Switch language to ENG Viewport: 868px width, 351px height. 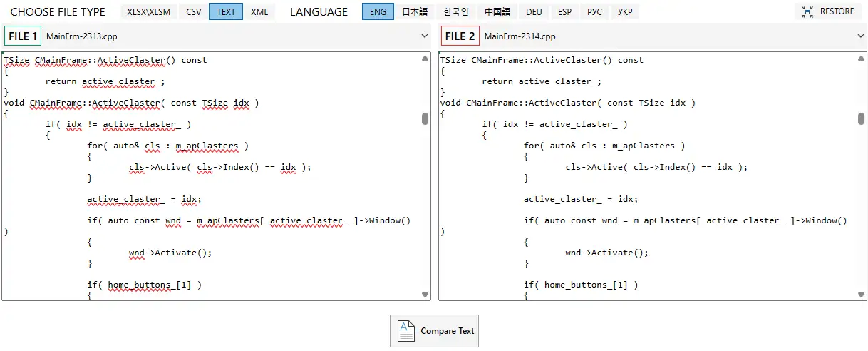[x=378, y=11]
